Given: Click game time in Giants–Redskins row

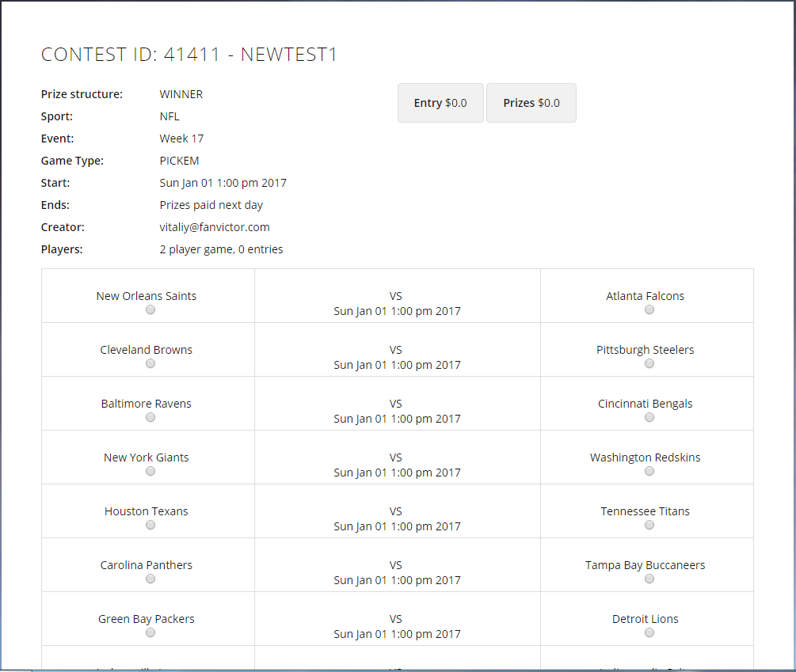Looking at the screenshot, I should pyautogui.click(x=397, y=473).
